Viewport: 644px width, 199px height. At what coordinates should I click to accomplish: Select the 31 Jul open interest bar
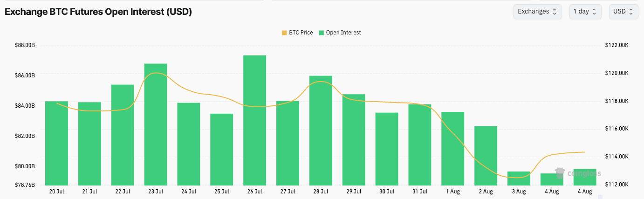420,144
